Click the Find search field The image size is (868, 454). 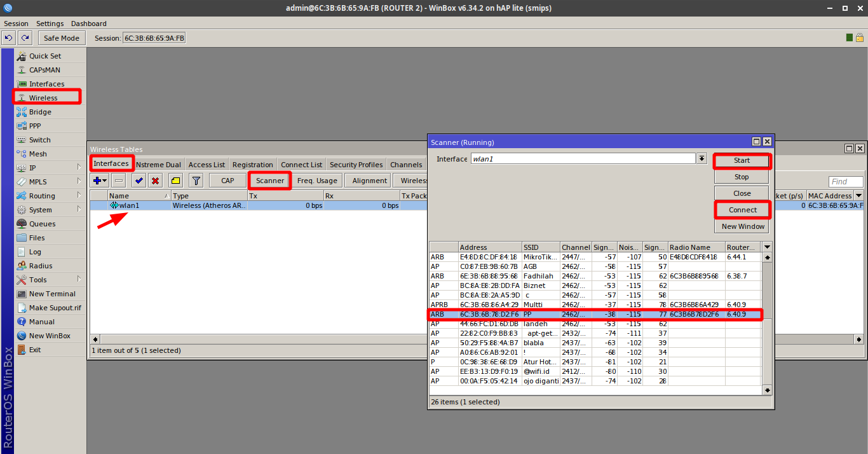[846, 182]
